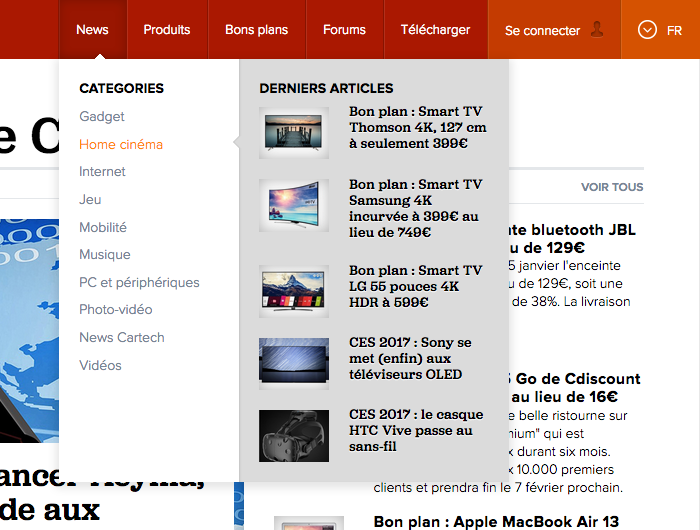Screen dimensions: 700x530
Task: Click the Thomson 4K TV thumbnail
Action: (x=294, y=133)
